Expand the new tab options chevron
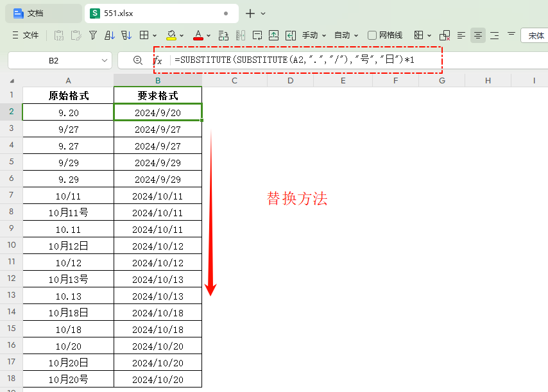Viewport: 548px width, 392px height. point(263,13)
